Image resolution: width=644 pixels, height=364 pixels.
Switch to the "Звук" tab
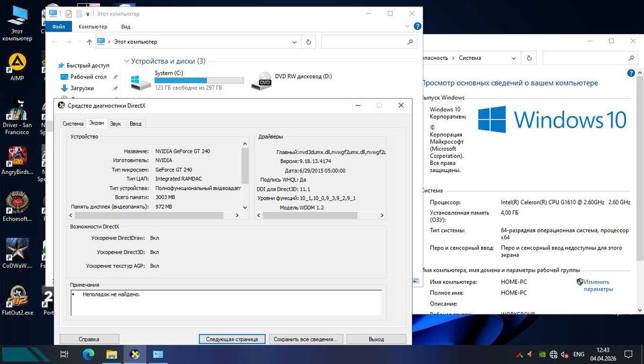coord(115,123)
